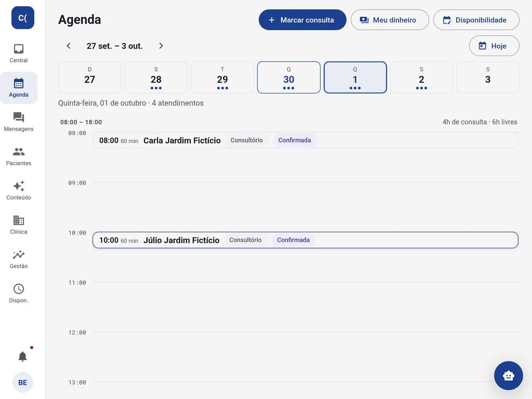Go to previous week arrow

(x=69, y=46)
